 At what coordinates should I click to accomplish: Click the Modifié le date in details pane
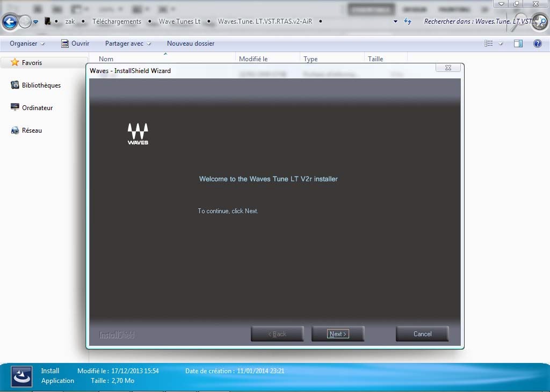tap(135, 371)
